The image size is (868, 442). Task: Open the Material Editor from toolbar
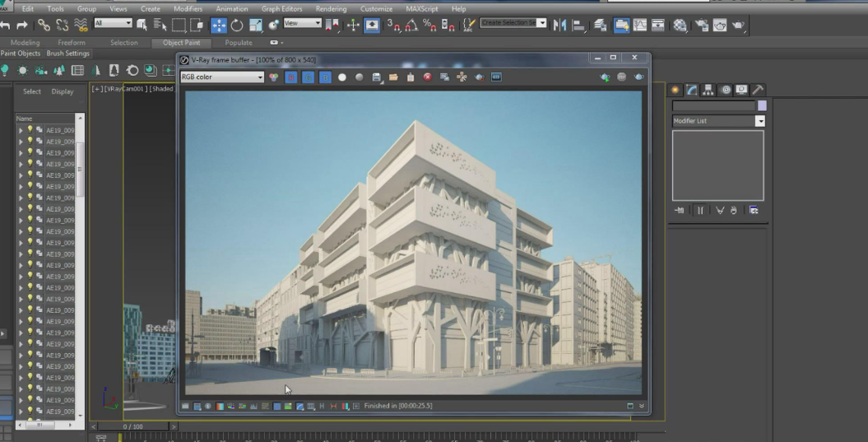point(680,25)
